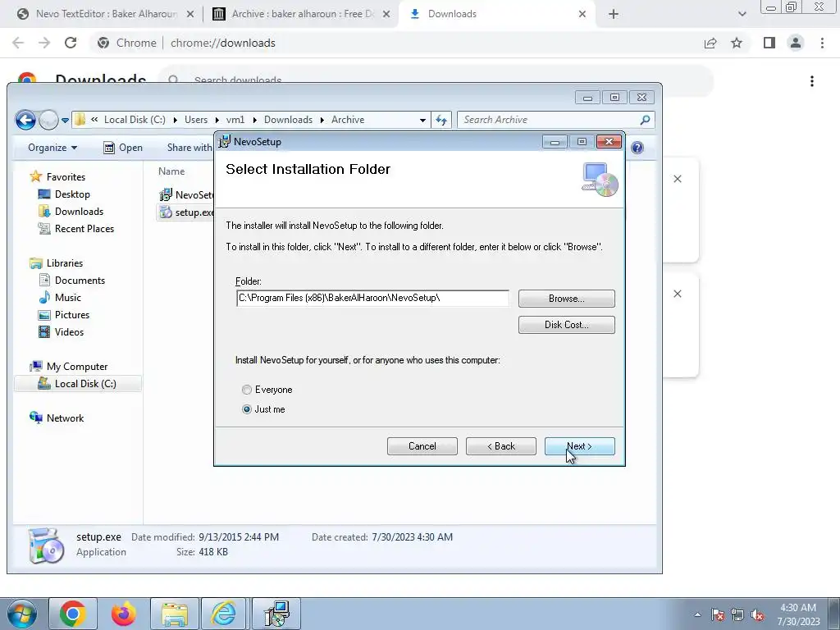Click the Back button in installer
Image resolution: width=840 pixels, height=630 pixels.
[501, 446]
